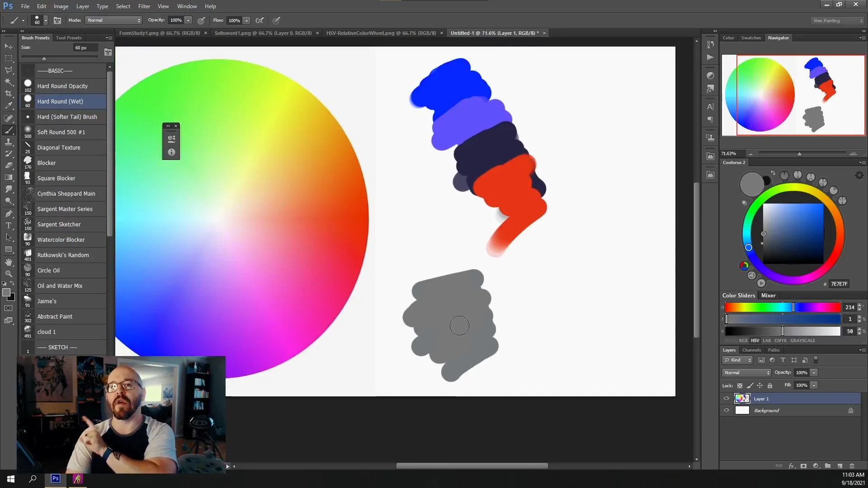This screenshot has height=488, width=868.
Task: Toggle visibility of the Background layer
Action: tap(726, 410)
